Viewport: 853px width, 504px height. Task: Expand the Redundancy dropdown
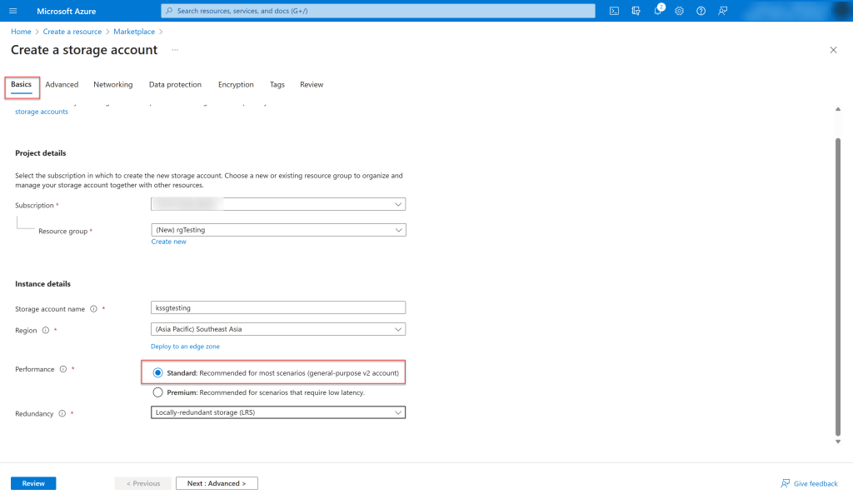[x=278, y=412]
